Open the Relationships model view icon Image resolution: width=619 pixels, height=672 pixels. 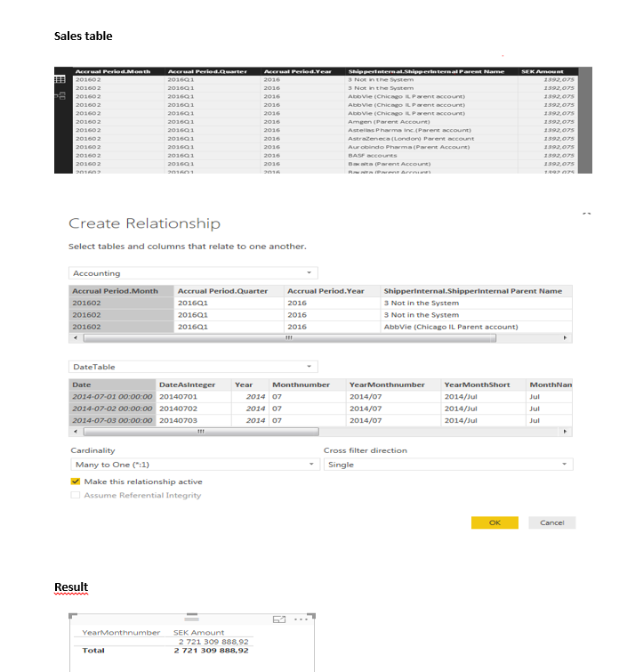[60, 95]
